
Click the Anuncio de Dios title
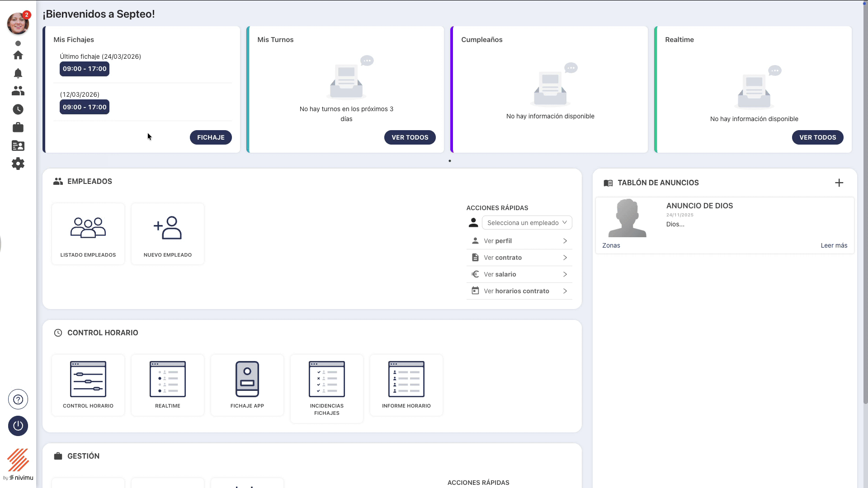click(x=699, y=206)
